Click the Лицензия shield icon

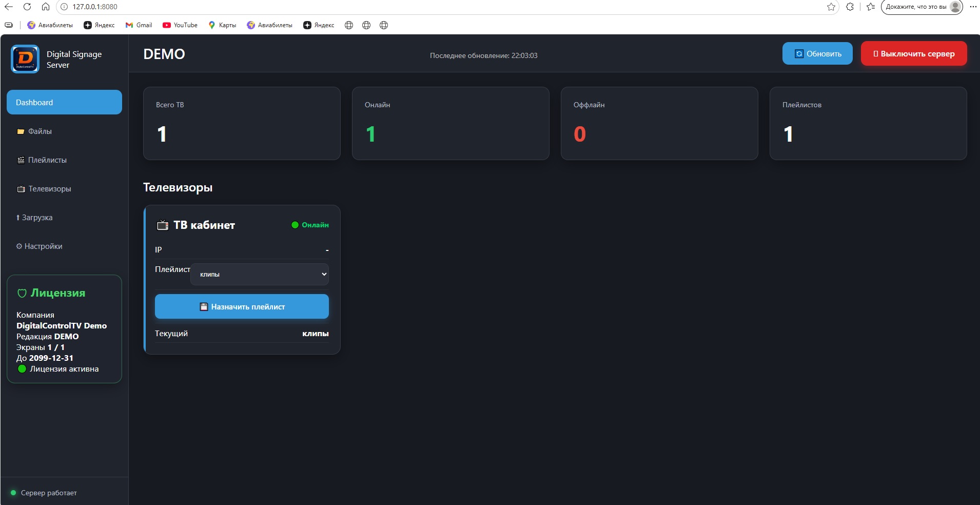pyautogui.click(x=22, y=293)
